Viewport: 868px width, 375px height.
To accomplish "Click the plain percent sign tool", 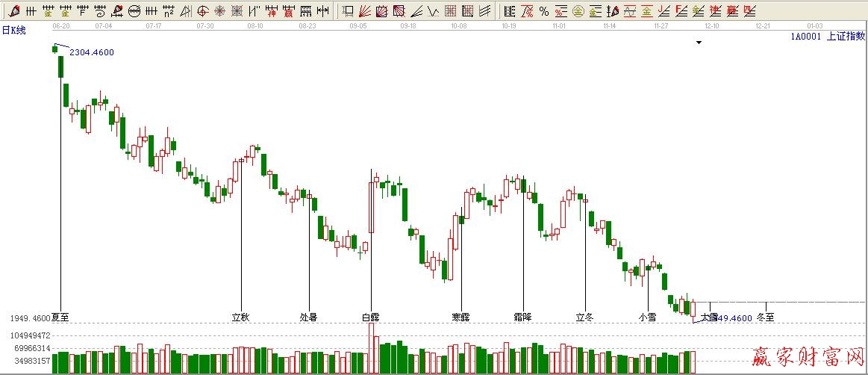I will pyautogui.click(x=543, y=11).
